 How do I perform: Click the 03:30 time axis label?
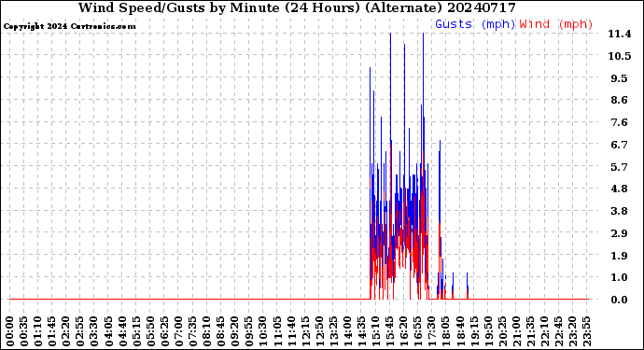point(94,331)
